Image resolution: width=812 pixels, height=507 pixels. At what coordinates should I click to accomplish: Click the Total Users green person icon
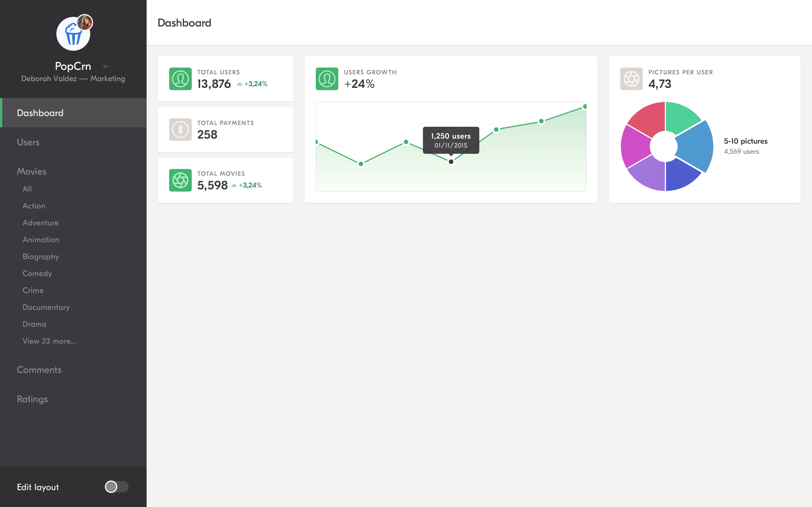click(180, 79)
